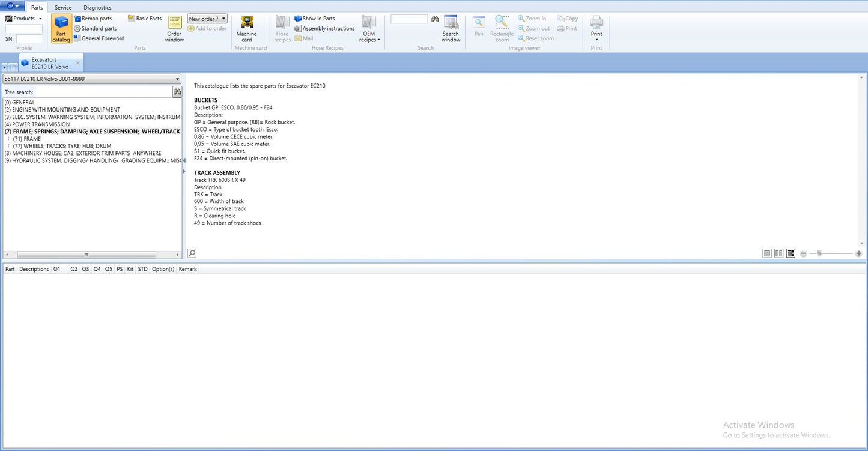868x451 pixels.
Task: Click the tree search binoculars button
Action: (x=177, y=92)
